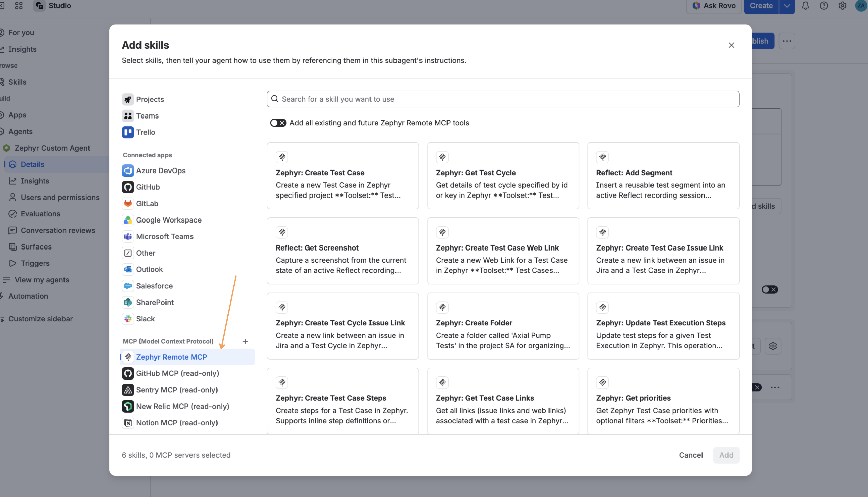Open View my agents link
868x497 pixels.
42,280
